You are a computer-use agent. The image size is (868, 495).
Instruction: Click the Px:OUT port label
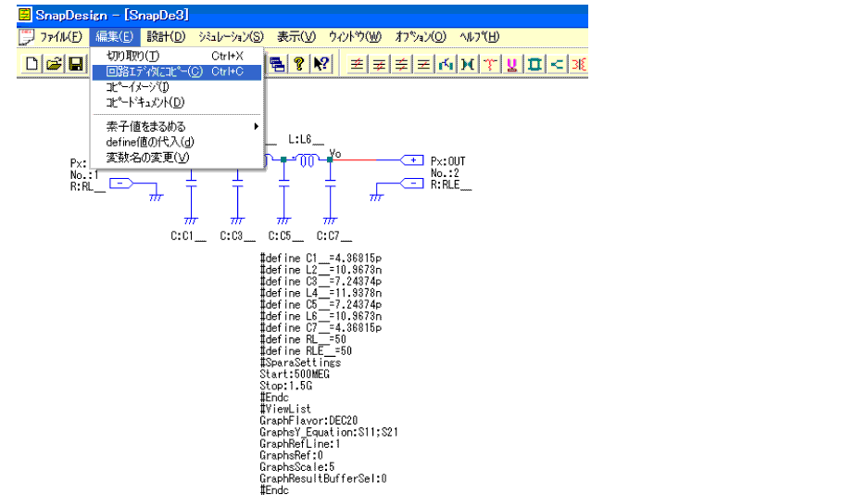pyautogui.click(x=447, y=161)
